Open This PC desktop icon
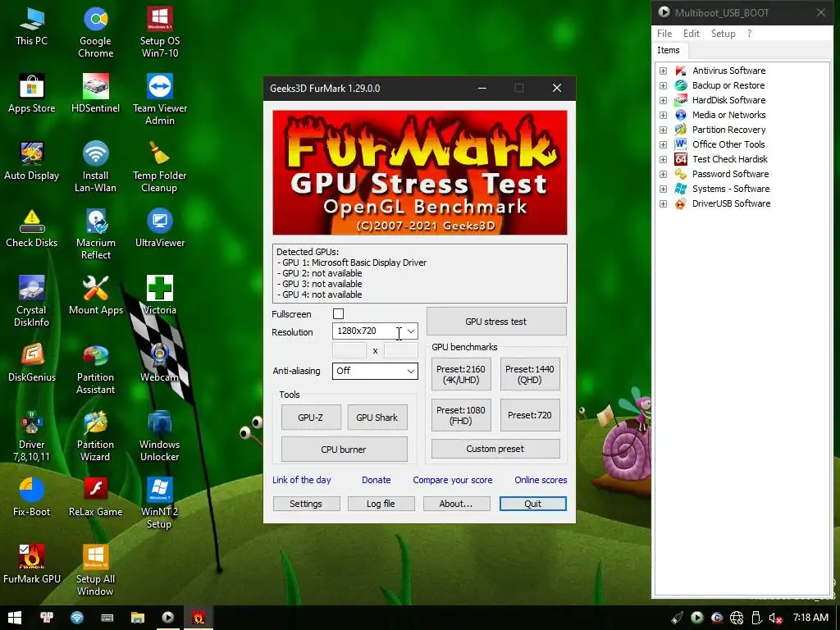 (32, 27)
